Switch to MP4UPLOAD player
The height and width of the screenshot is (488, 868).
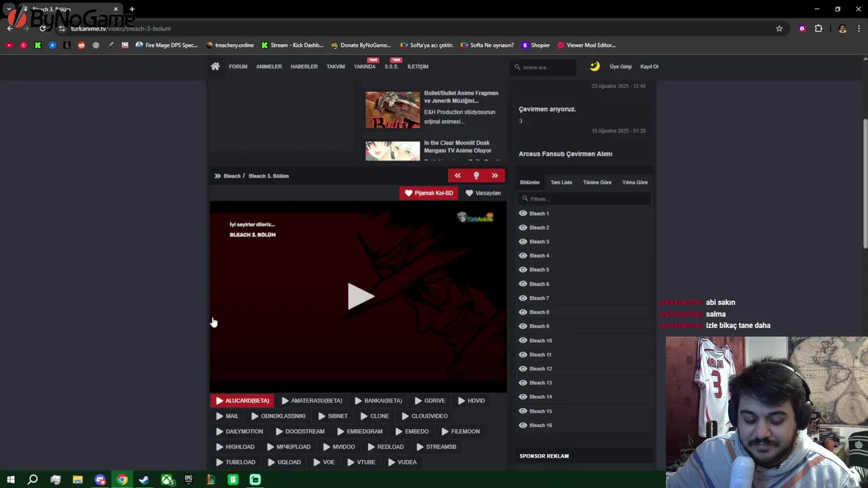pyautogui.click(x=288, y=447)
